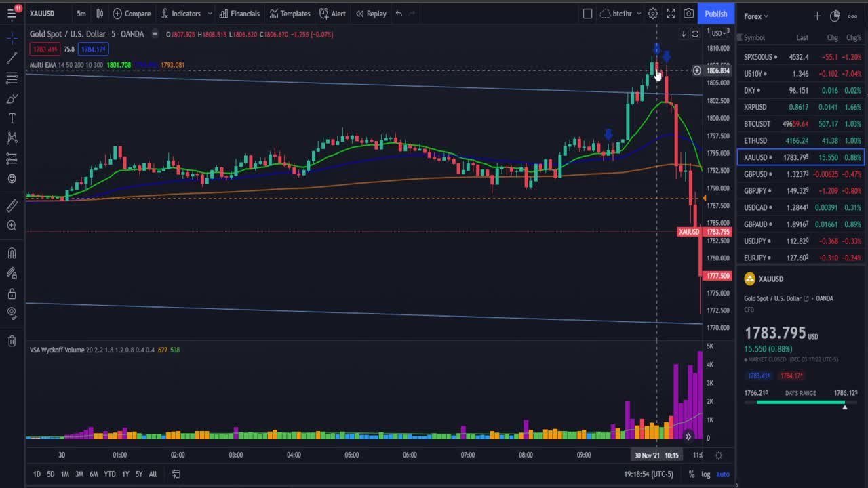The height and width of the screenshot is (488, 868).
Task: Click the trash remove drawings icon
Action: pyautogui.click(x=12, y=341)
